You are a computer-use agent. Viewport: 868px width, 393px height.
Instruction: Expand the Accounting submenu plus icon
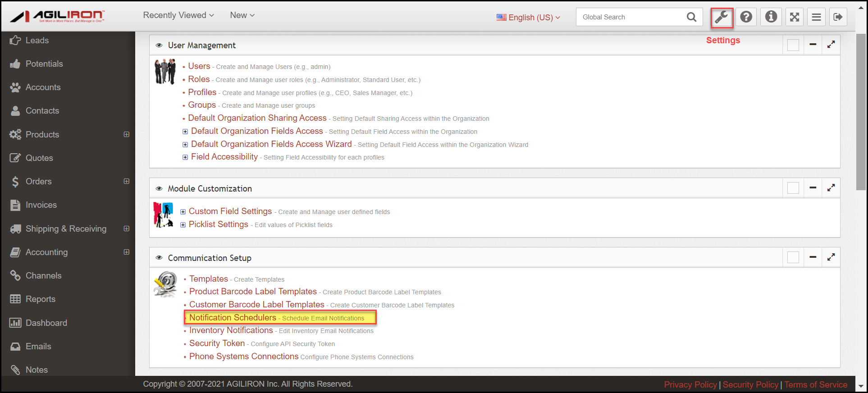pos(127,252)
